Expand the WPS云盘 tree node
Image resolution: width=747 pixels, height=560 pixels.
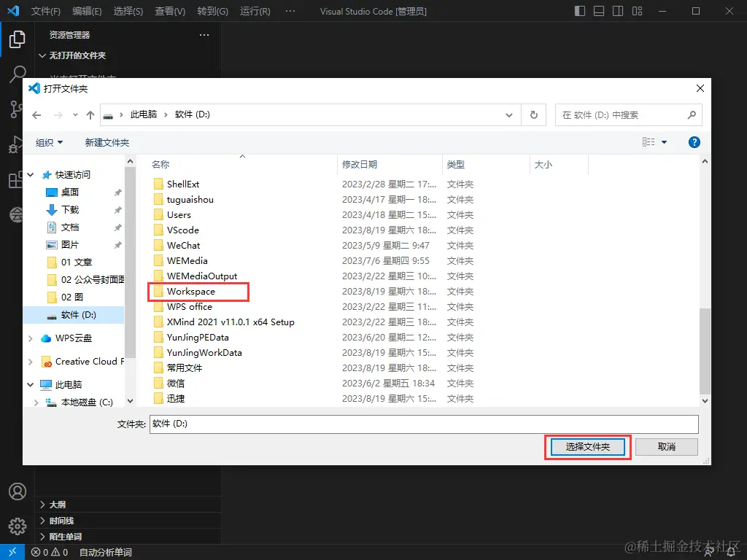(31, 338)
